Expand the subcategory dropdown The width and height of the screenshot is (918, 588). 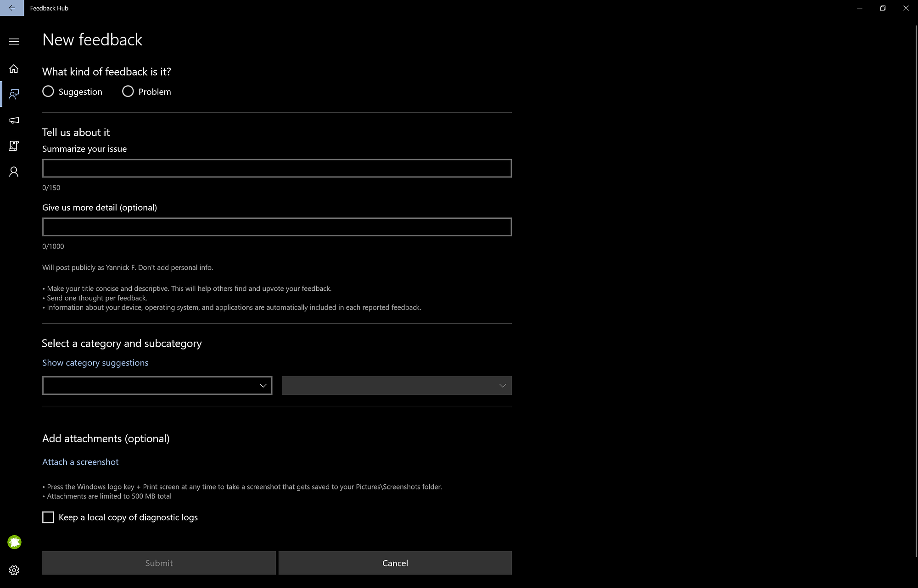pyautogui.click(x=397, y=386)
